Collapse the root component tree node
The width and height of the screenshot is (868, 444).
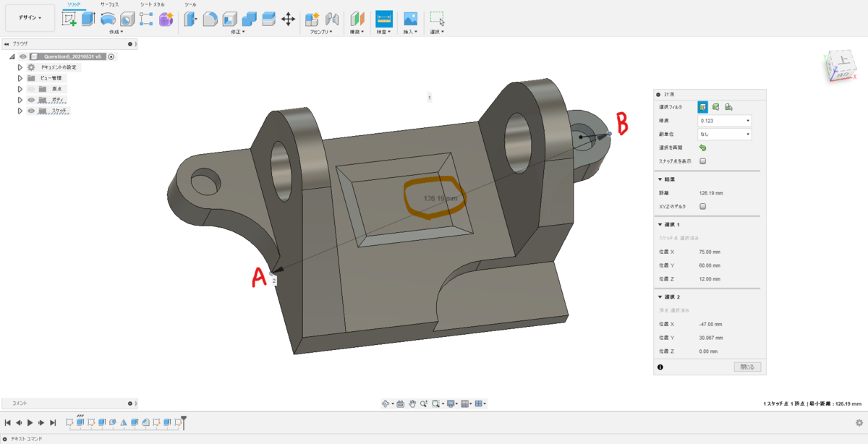[x=12, y=56]
